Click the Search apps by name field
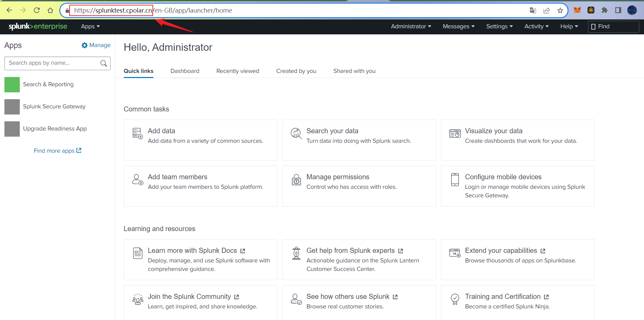The image size is (644, 320). 57,63
